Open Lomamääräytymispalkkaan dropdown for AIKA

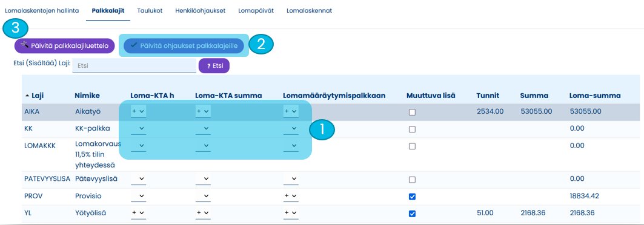point(291,111)
